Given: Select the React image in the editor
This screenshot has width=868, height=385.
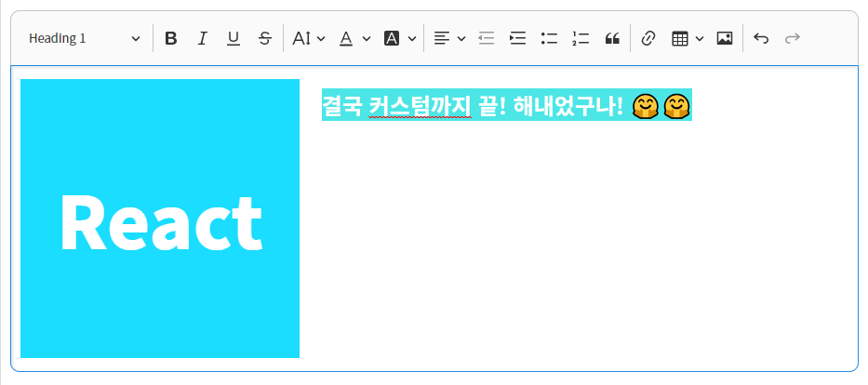Looking at the screenshot, I should 160,219.
